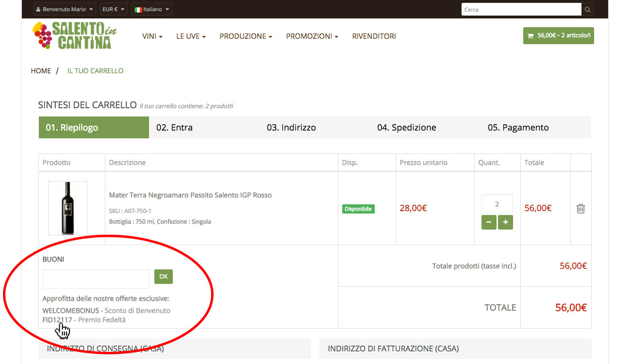Image resolution: width=631 pixels, height=364 pixels.
Task: Expand the PROMOZIONI menu
Action: (312, 36)
